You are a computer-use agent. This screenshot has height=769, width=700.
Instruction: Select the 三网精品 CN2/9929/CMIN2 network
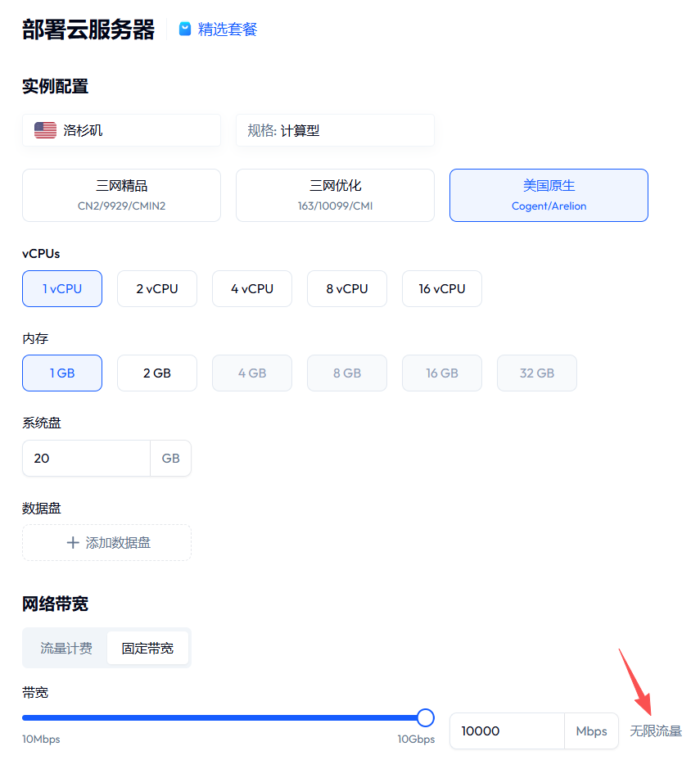tap(121, 195)
